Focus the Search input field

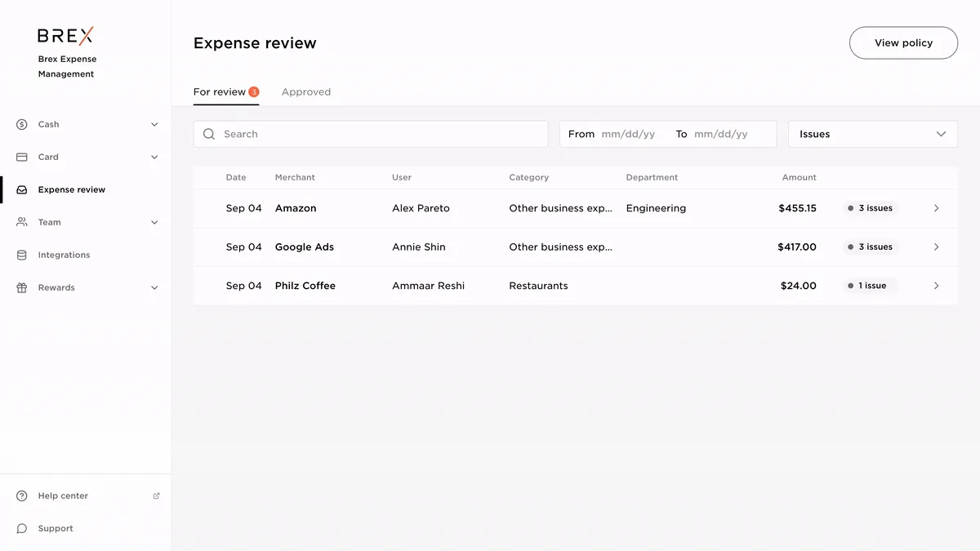click(371, 134)
